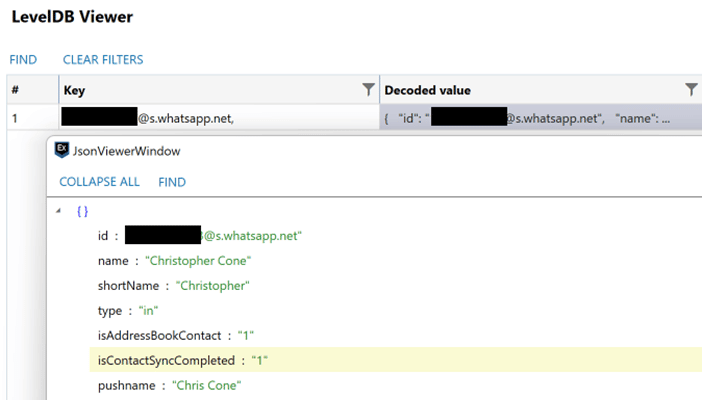
Task: Click the Decoded value column header
Action: (541, 90)
